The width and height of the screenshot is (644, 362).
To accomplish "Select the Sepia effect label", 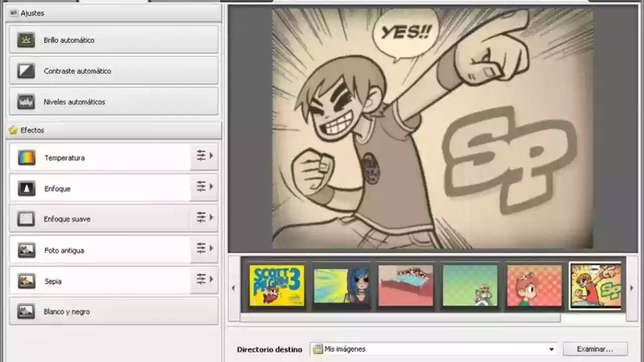I will 53,281.
